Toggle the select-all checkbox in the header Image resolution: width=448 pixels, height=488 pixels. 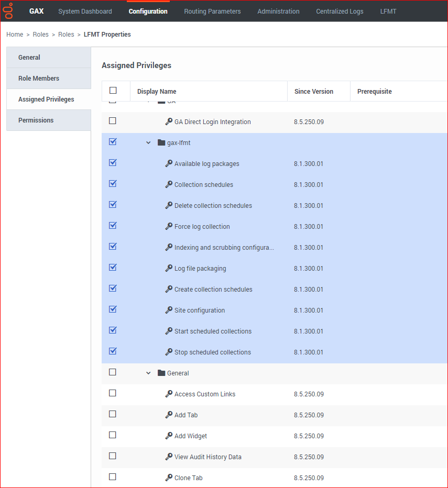[112, 90]
